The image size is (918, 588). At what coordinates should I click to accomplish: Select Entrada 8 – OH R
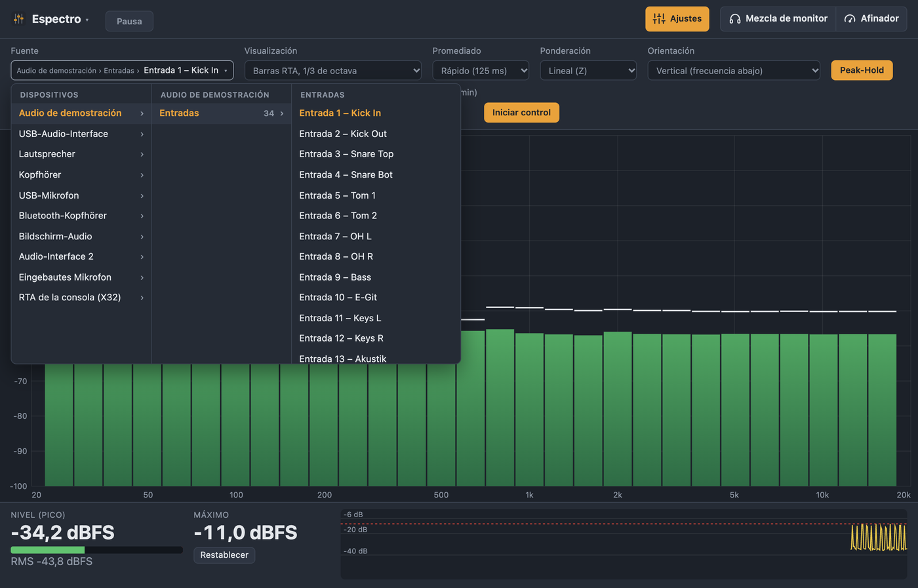tap(376, 256)
